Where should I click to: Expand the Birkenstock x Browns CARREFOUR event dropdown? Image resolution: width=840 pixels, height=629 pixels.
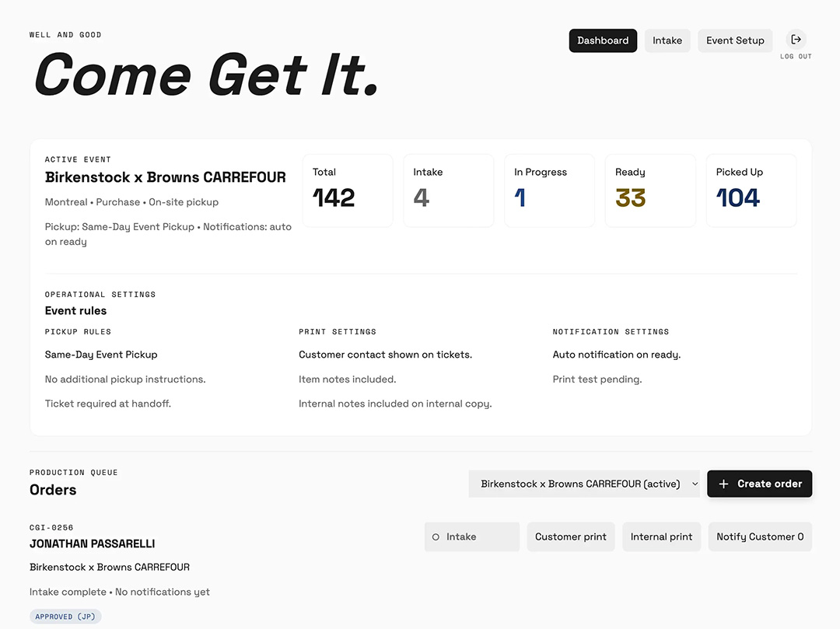(584, 484)
